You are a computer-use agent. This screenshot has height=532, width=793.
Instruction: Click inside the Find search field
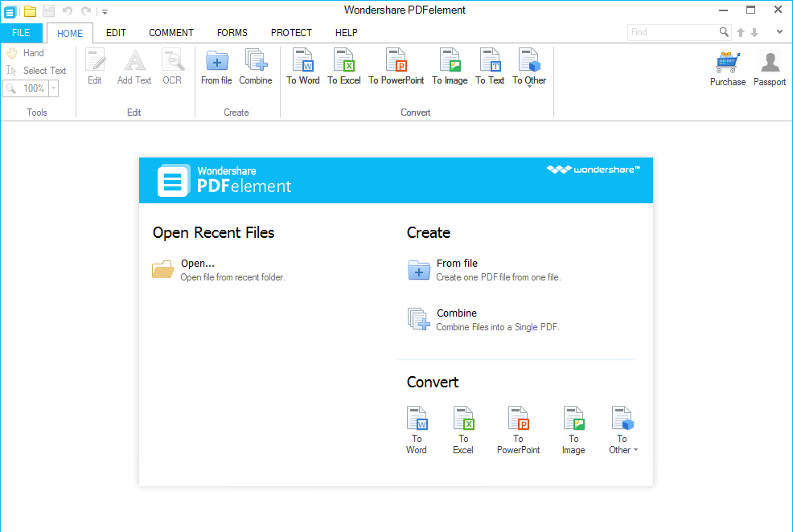672,32
